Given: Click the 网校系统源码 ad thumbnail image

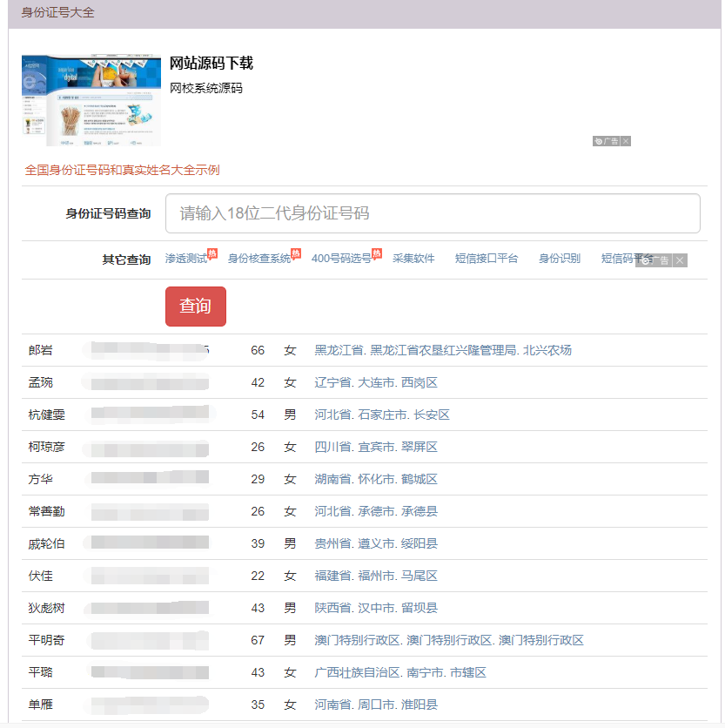Looking at the screenshot, I should click(91, 99).
